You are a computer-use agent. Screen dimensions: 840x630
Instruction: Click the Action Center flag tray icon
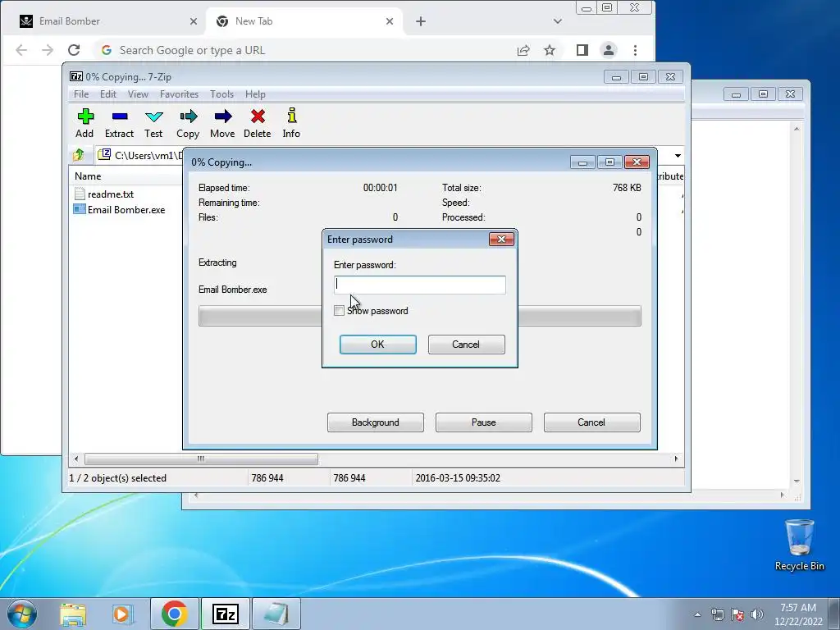737,614
